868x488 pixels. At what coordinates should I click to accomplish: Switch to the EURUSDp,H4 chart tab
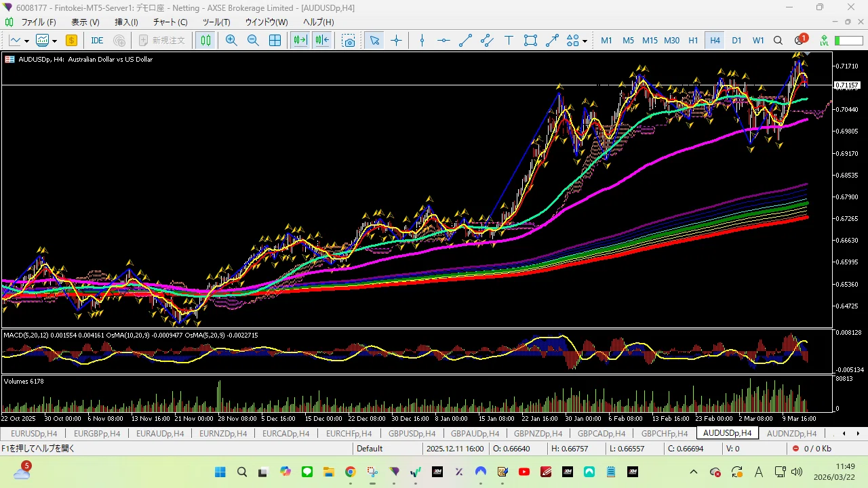[34, 434]
